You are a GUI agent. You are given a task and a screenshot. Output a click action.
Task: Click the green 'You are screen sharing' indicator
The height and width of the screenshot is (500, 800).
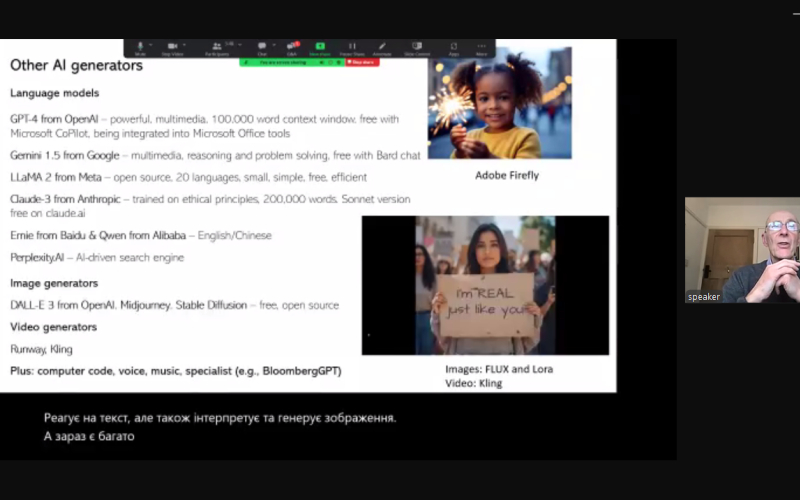coord(292,62)
